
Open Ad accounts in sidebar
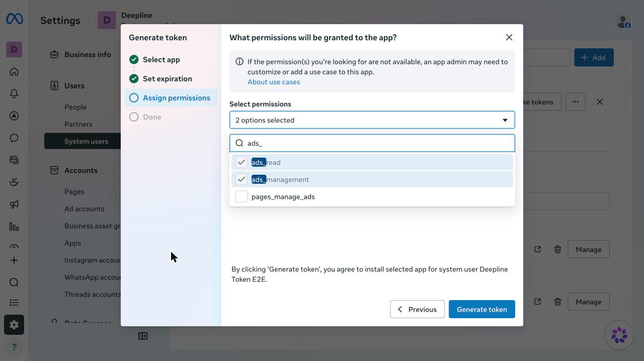coord(84,208)
